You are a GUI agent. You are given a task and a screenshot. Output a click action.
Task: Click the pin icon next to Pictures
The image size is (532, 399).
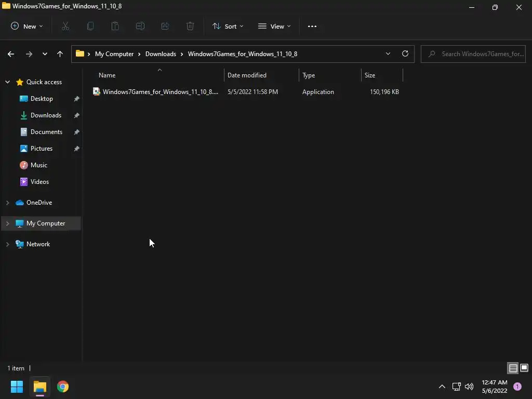[77, 149]
